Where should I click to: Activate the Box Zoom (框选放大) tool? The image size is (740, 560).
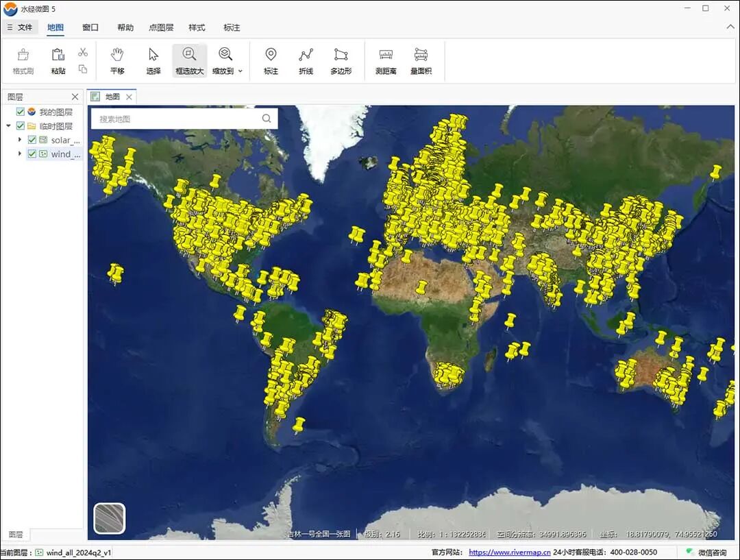(189, 61)
